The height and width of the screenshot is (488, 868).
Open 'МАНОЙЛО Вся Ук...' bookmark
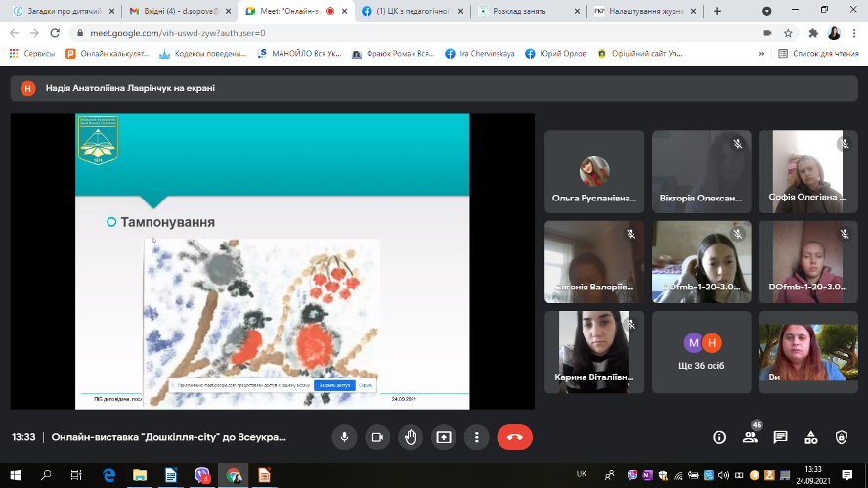(x=299, y=54)
